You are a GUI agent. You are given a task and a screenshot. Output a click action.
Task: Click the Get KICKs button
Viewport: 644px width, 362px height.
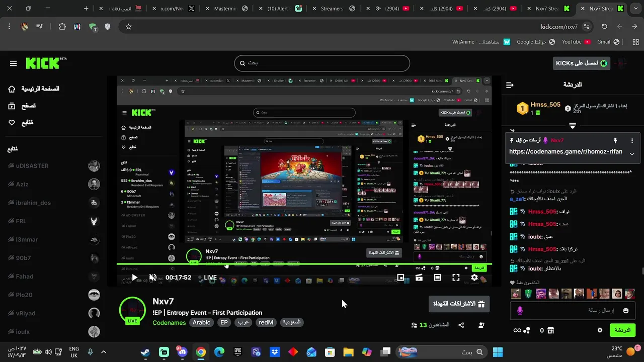pos(581,63)
